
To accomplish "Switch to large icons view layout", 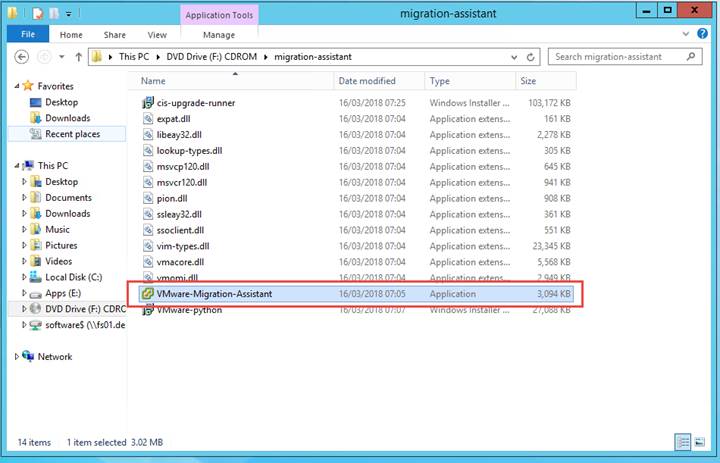I will (700, 442).
